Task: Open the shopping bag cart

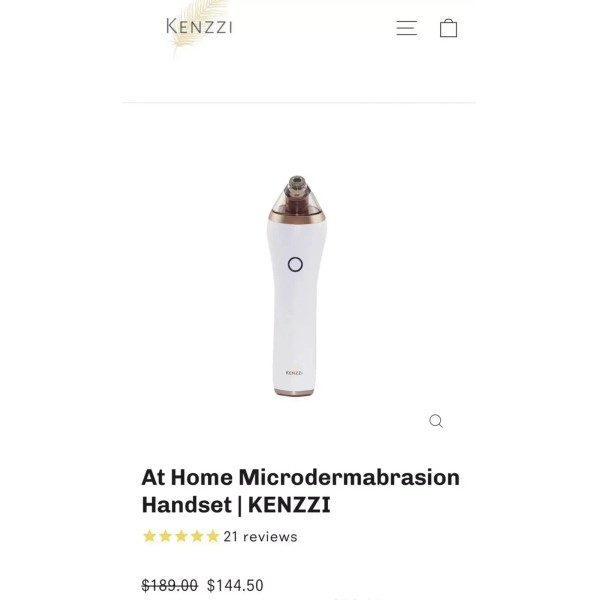Action: (448, 28)
